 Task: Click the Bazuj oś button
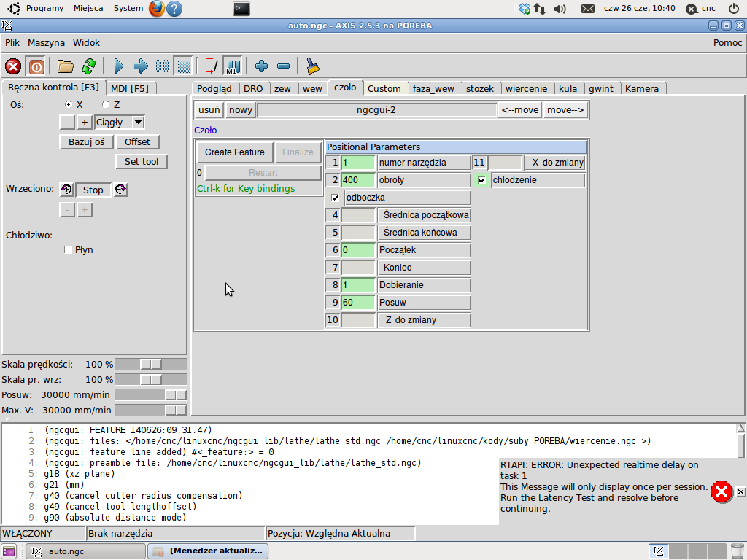click(x=86, y=142)
